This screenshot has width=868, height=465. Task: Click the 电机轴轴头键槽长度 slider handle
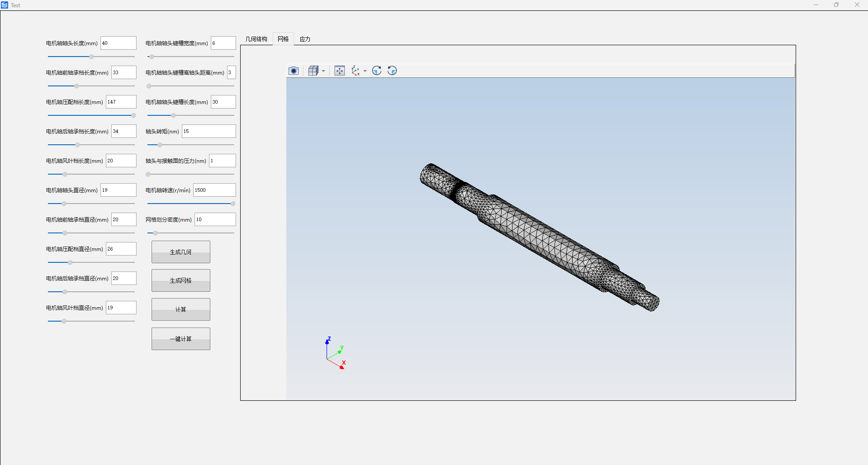[173, 115]
